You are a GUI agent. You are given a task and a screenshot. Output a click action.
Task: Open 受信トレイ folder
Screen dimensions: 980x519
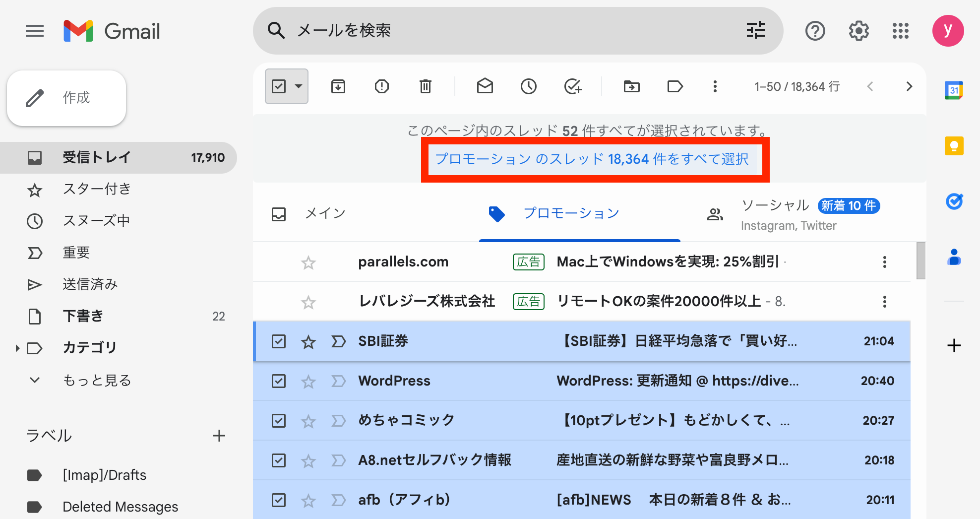118,157
